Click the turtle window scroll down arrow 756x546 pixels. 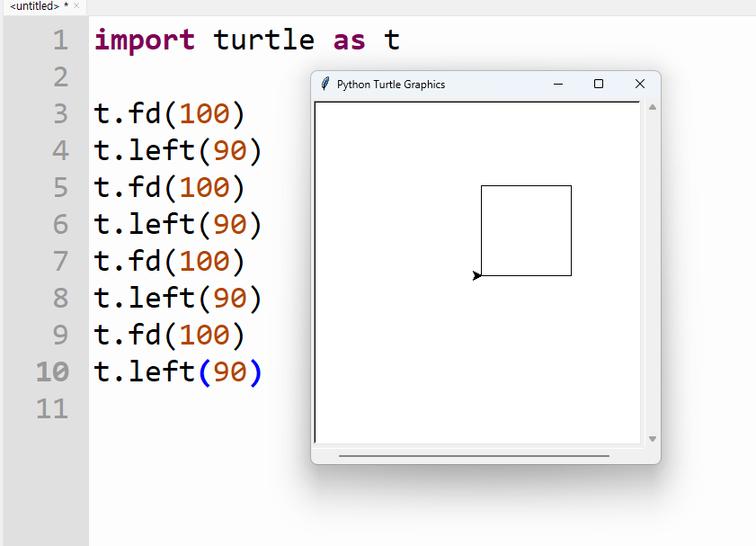tap(653, 439)
